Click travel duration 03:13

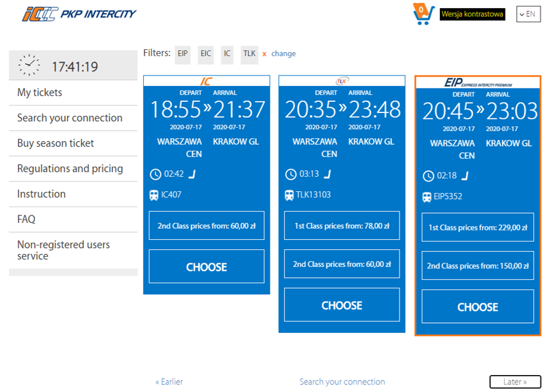pyautogui.click(x=310, y=174)
